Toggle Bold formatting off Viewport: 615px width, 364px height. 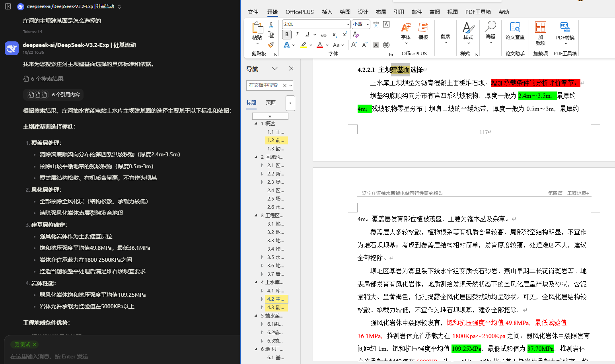pos(287,35)
